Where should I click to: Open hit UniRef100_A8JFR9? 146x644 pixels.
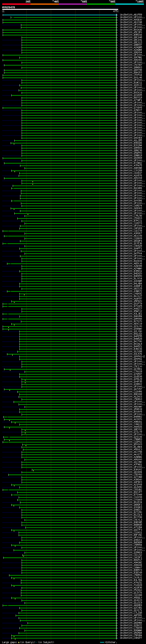point(131,15)
